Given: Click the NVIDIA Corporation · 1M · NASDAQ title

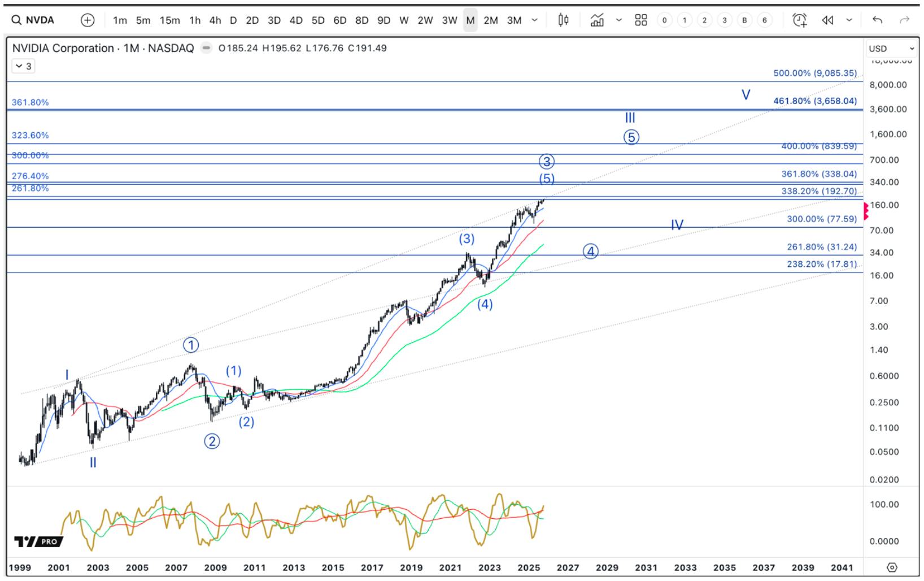Looking at the screenshot, I should (103, 48).
